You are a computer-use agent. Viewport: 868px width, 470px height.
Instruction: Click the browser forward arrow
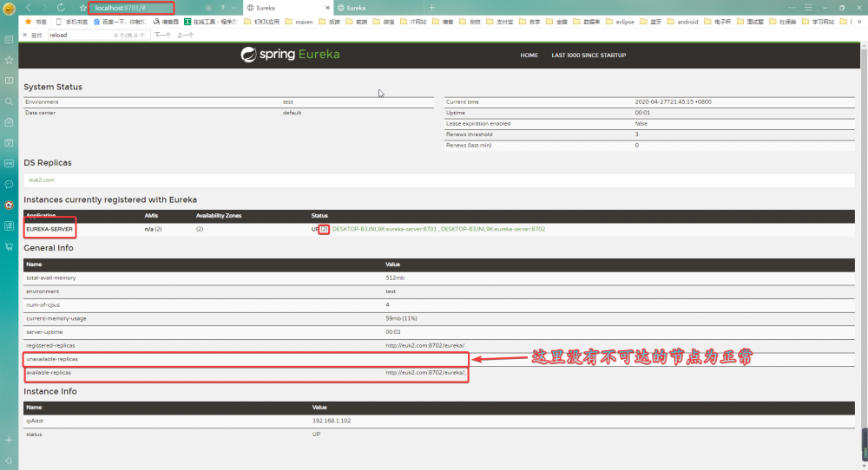click(x=44, y=8)
